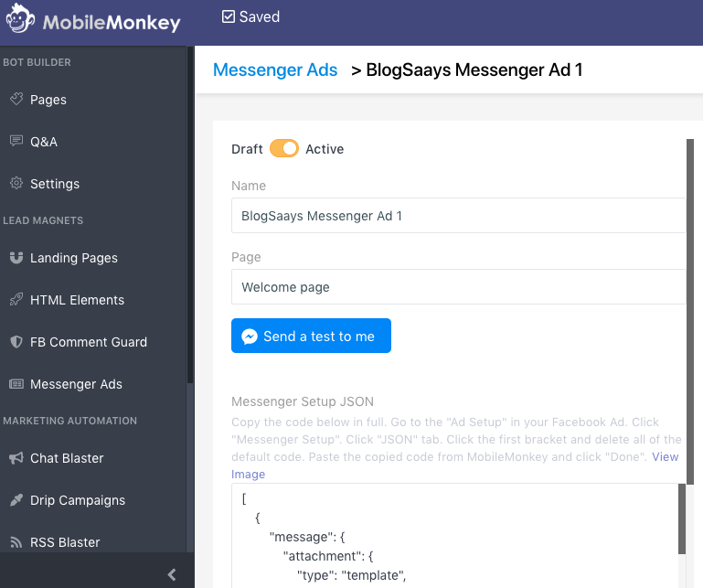Click the JSON code box scrollbar
Image resolution: width=703 pixels, height=588 pixels.
coord(681,519)
